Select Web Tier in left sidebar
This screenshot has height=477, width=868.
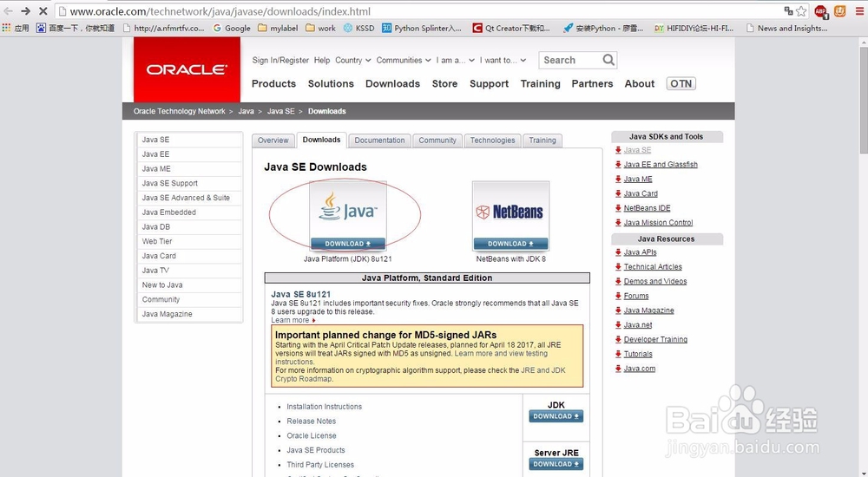click(189, 241)
